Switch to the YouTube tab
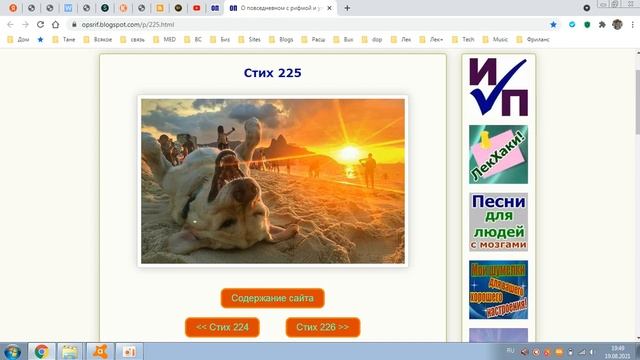Viewport: 640px width, 360px height. (x=197, y=8)
